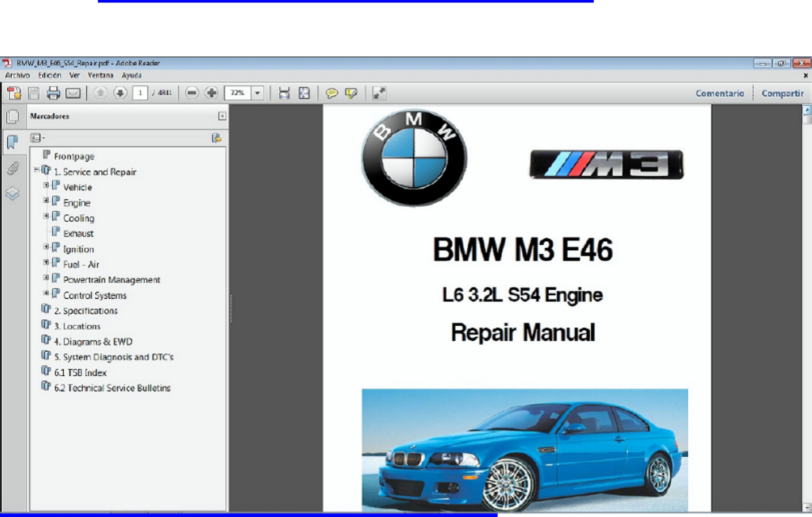Click the page number input field
Viewport: 812px width, 517px height.
click(140, 93)
